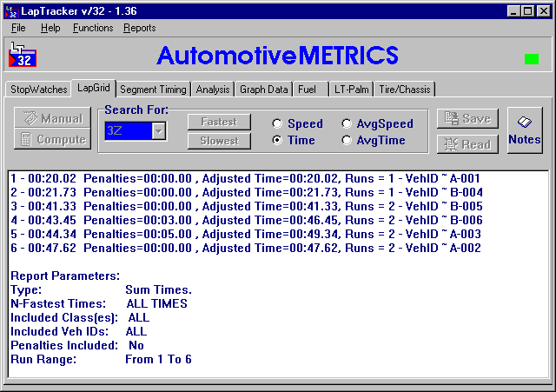This screenshot has height=392, width=556.
Task: Click the LapTracker title bar icon
Action: click(x=11, y=11)
